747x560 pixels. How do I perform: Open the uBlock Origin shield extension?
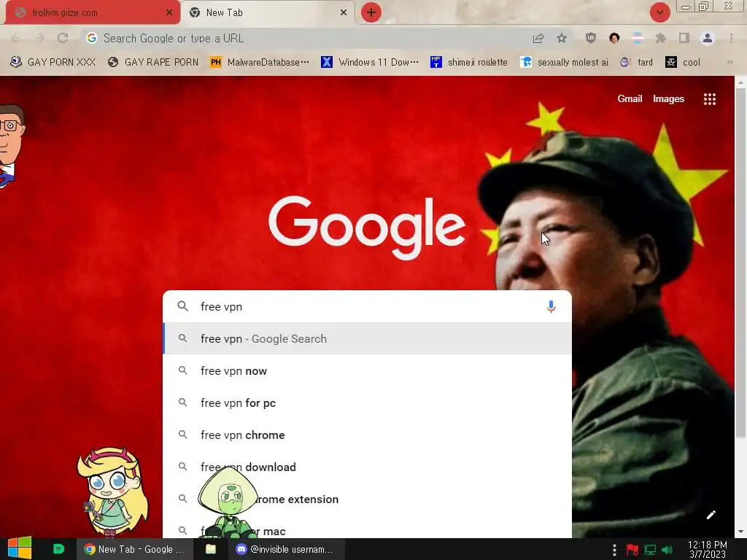[591, 38]
